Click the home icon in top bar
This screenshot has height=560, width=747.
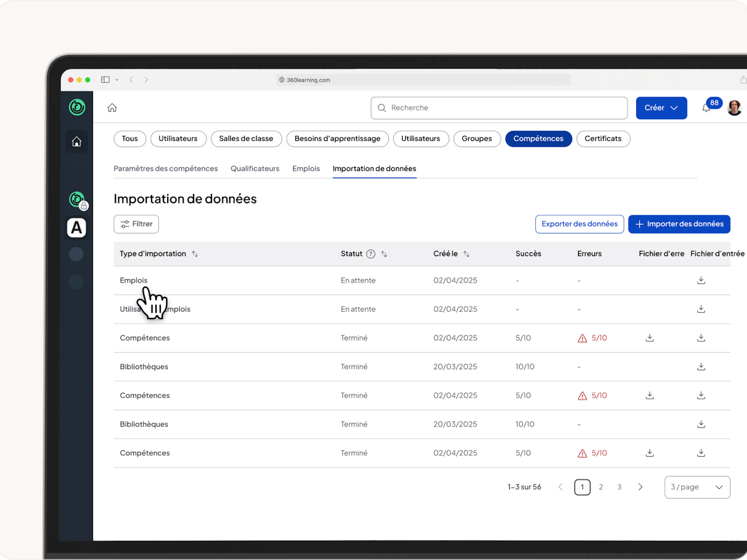tap(112, 108)
